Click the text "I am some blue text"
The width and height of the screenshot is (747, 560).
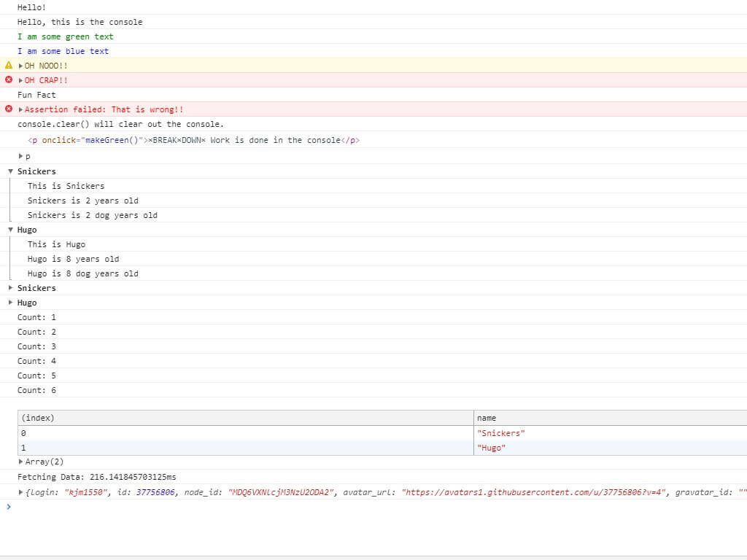pyautogui.click(x=63, y=52)
